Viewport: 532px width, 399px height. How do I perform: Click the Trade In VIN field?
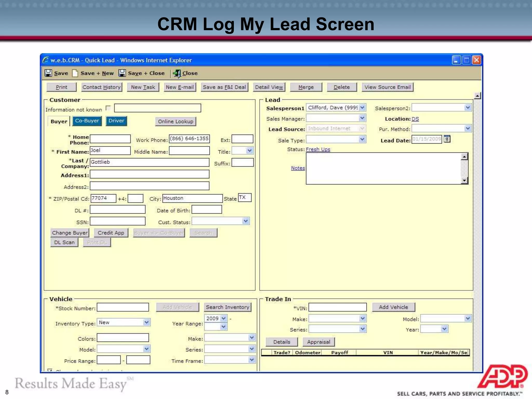click(x=337, y=307)
